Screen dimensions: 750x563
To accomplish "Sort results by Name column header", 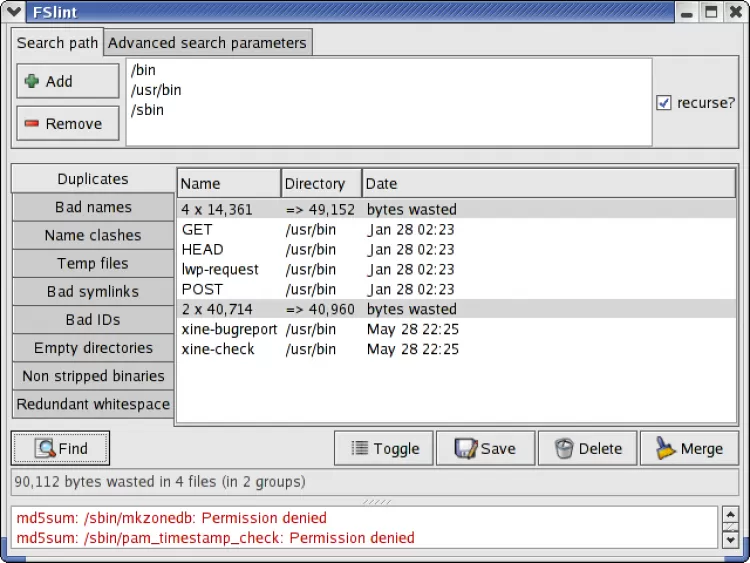I will click(x=229, y=184).
